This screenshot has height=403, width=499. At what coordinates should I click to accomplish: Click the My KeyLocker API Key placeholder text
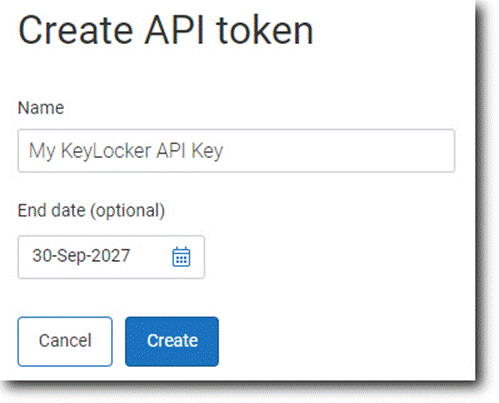pyautogui.click(x=126, y=151)
